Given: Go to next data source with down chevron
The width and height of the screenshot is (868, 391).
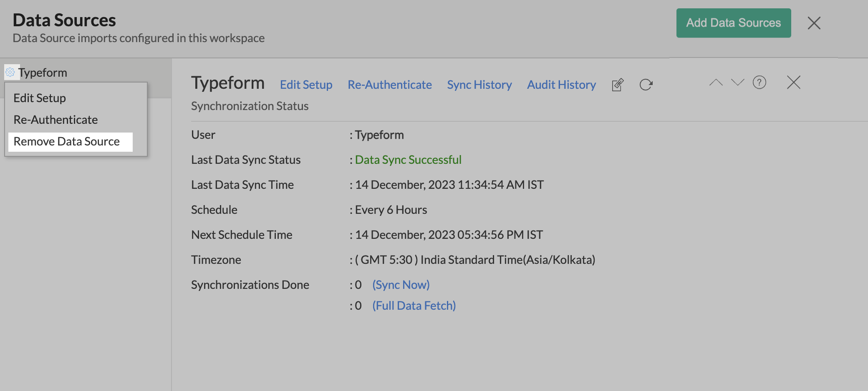Looking at the screenshot, I should [737, 83].
